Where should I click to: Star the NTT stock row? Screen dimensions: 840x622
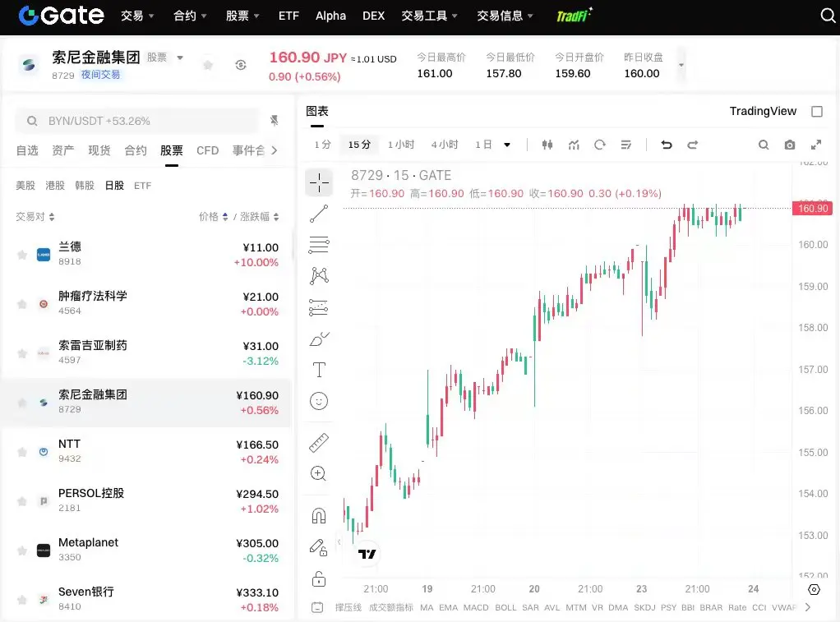(x=22, y=452)
